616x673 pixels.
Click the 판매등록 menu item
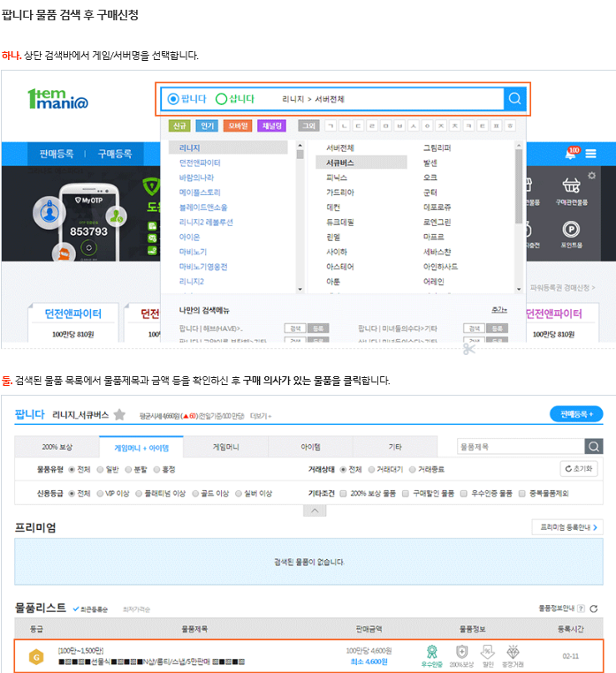(57, 154)
